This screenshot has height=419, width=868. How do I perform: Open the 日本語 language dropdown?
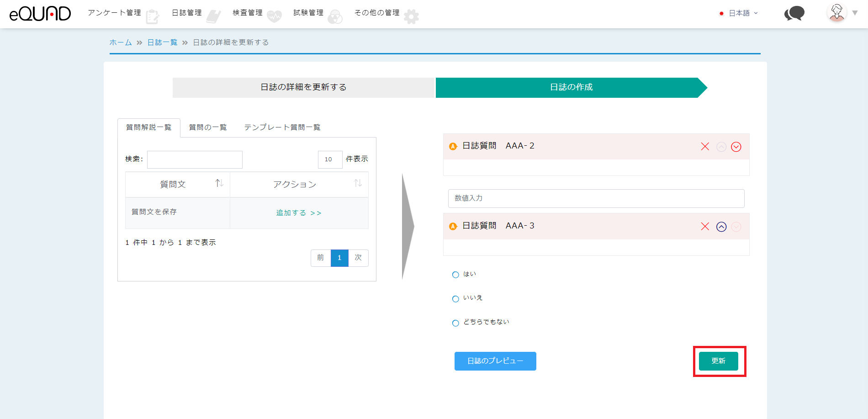point(739,13)
